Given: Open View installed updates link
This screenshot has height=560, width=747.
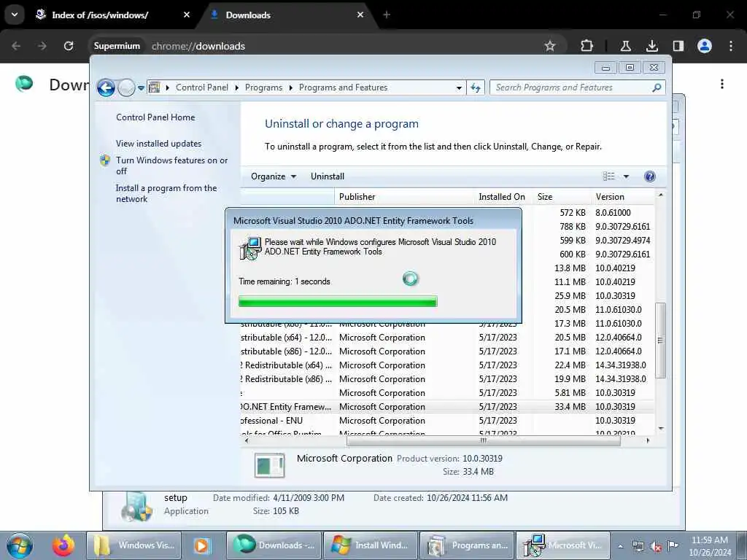Looking at the screenshot, I should pyautogui.click(x=158, y=144).
